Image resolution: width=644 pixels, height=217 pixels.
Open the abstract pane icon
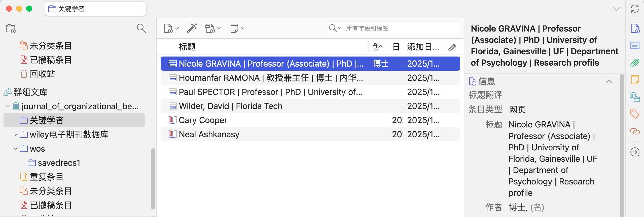(x=635, y=45)
